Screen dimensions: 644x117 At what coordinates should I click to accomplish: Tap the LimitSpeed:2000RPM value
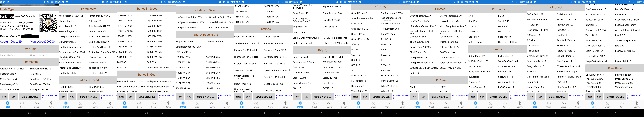tap(158, 68)
